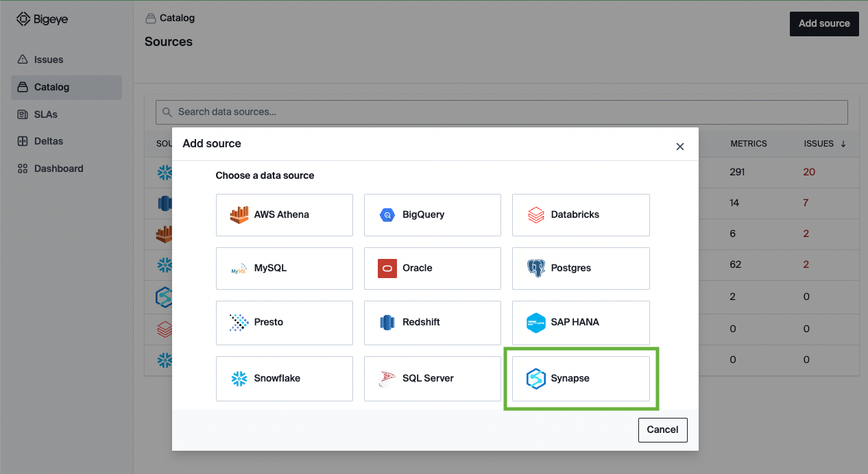Click the Catalog icon in sidebar
The width and height of the screenshot is (868, 474).
pos(23,87)
